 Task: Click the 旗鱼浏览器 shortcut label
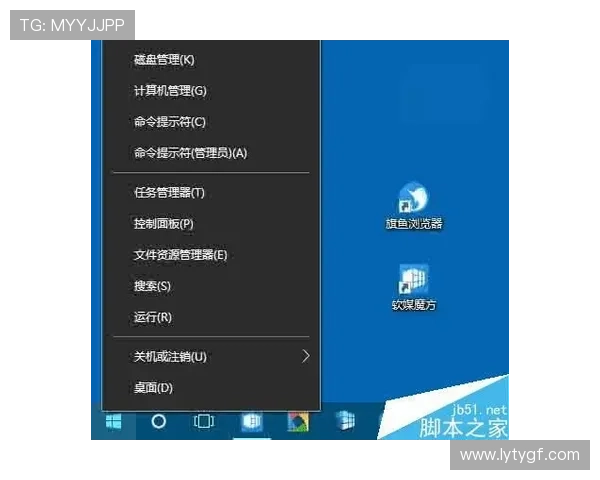[414, 224]
